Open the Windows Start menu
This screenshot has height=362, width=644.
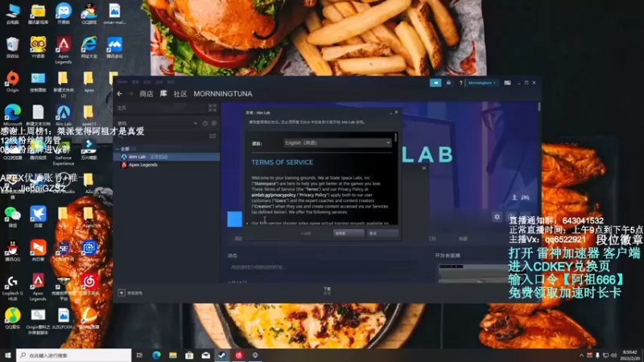pos(8,356)
